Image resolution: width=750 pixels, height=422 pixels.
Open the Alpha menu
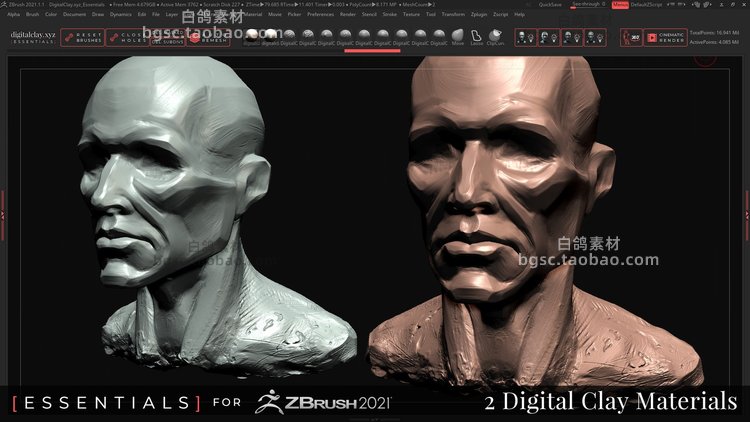tap(13, 14)
